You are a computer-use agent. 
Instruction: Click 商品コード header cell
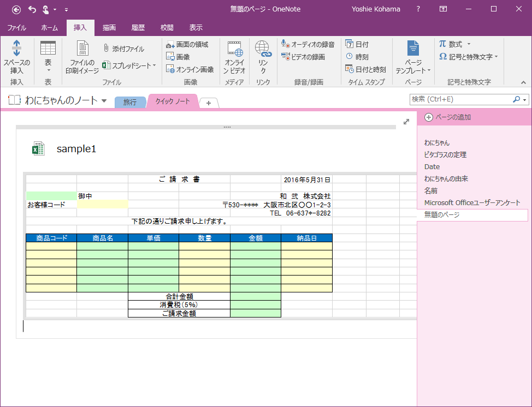coord(51,238)
